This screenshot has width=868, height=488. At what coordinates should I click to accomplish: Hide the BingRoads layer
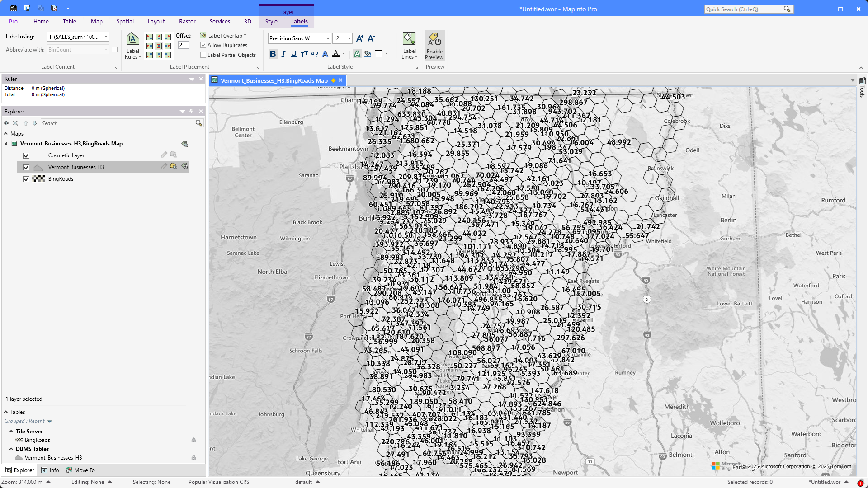point(26,179)
